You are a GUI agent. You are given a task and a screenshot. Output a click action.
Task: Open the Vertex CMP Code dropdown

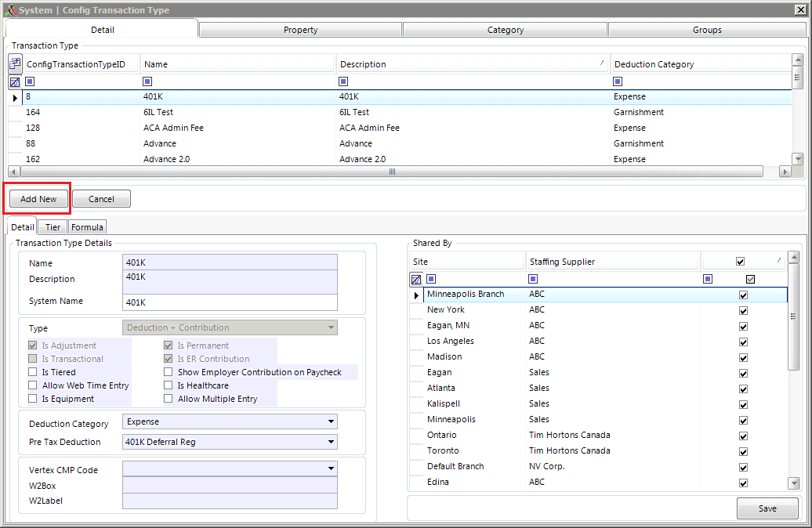[x=332, y=468]
